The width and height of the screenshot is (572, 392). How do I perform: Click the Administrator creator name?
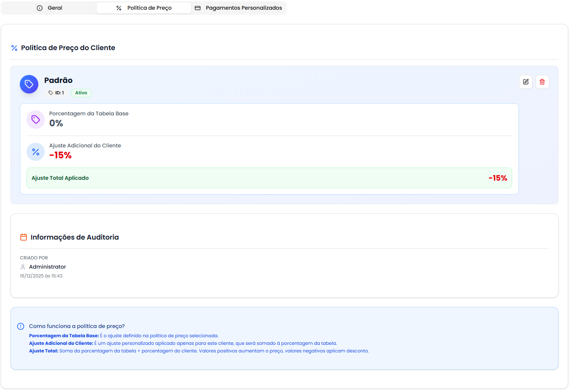48,267
